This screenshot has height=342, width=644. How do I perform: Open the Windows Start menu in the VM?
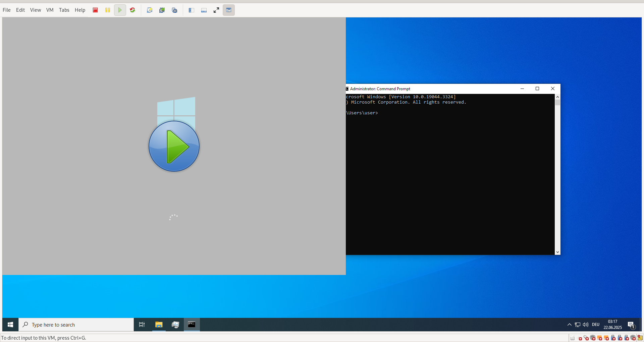click(10, 325)
